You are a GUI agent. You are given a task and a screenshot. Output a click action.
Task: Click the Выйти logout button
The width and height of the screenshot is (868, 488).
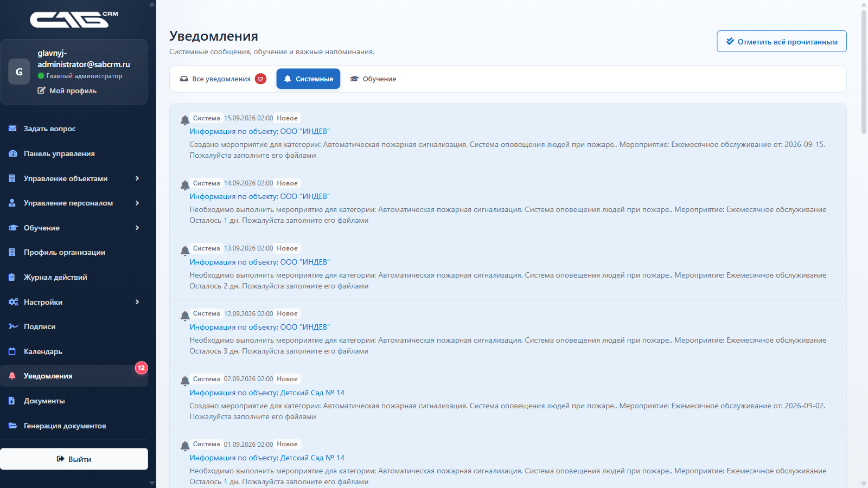point(74,459)
